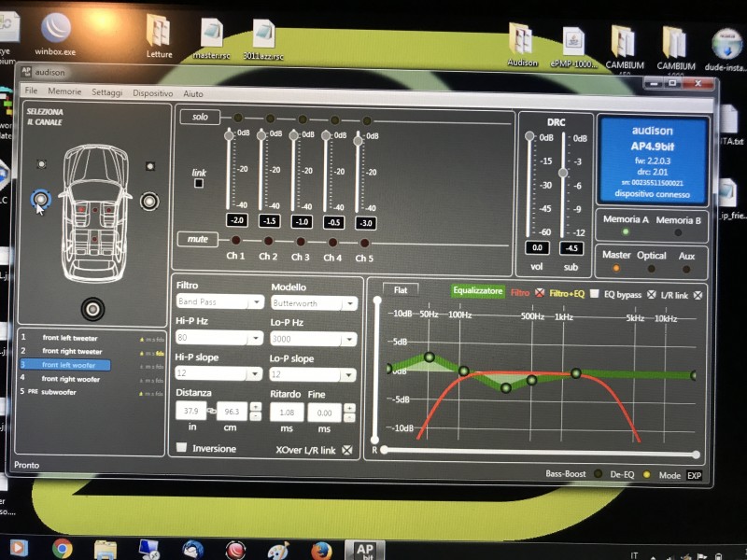
Task: Click the Ritardo ms field
Action: (287, 413)
